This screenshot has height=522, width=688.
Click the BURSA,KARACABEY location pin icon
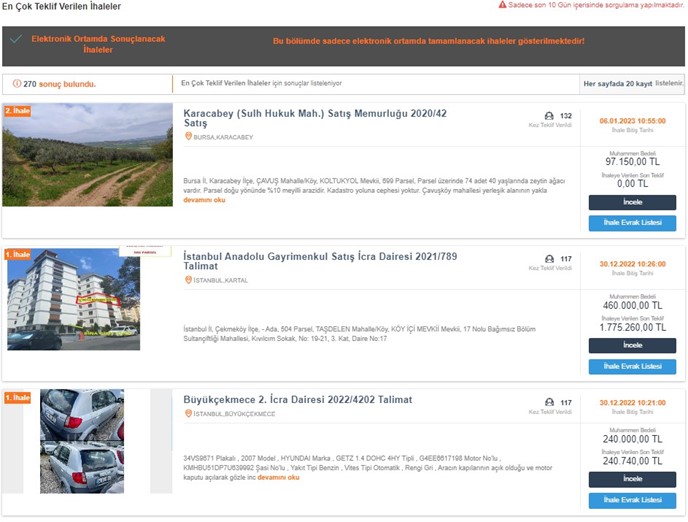pos(188,137)
